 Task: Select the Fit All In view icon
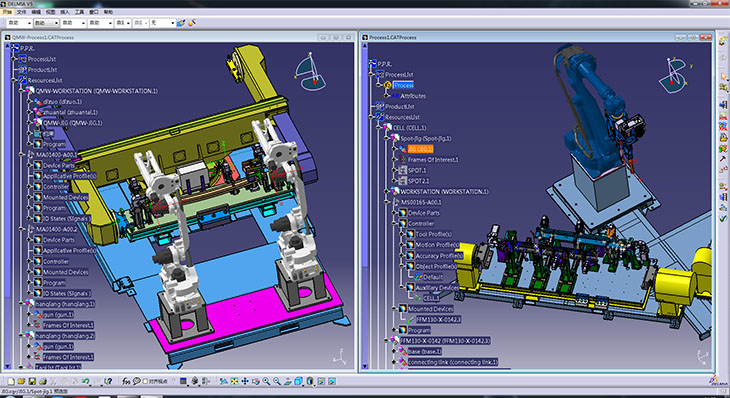tap(234, 381)
